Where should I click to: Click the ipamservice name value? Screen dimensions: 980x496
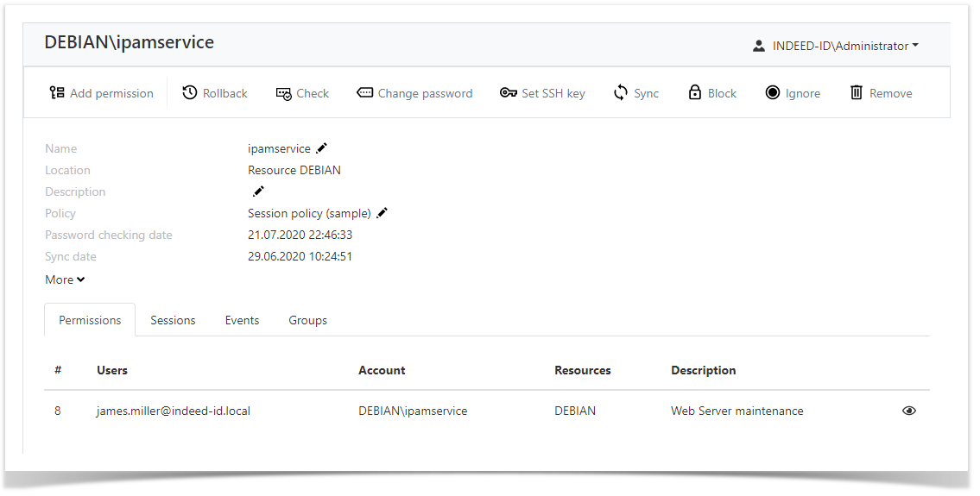[x=279, y=148]
